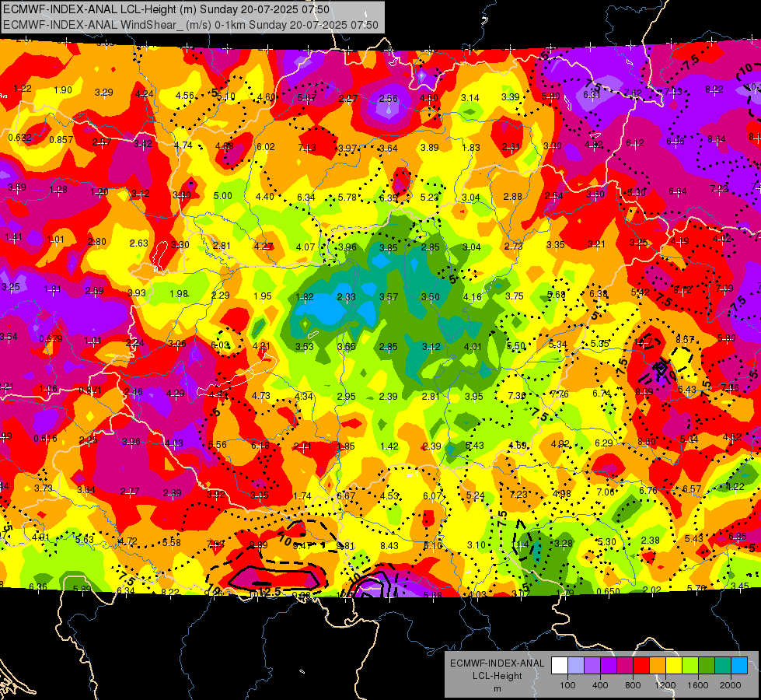Image resolution: width=761 pixels, height=700 pixels.
Task: Select the yellow legend swatch right of 1200
Action: click(674, 666)
